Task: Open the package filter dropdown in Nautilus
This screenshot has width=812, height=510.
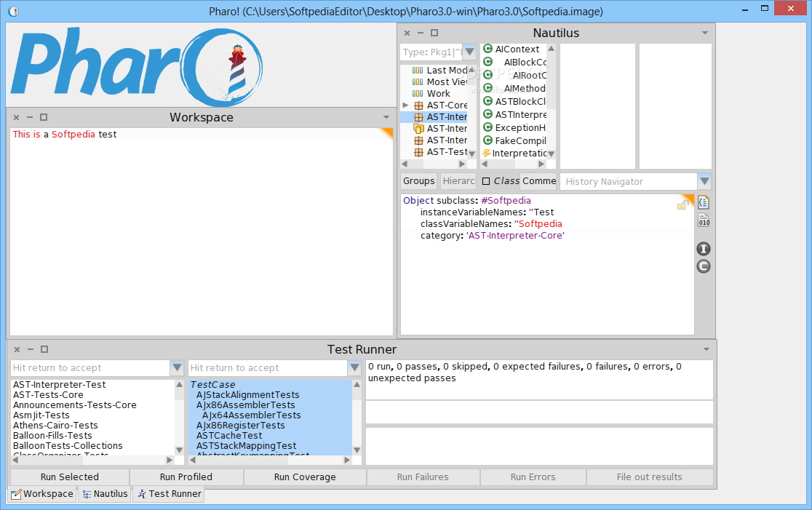Action: 470,52
